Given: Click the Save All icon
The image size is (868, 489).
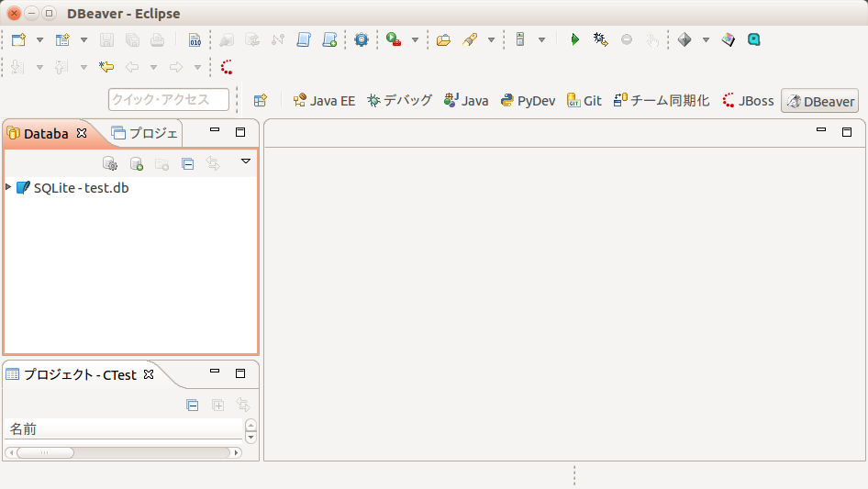Looking at the screenshot, I should tap(132, 39).
